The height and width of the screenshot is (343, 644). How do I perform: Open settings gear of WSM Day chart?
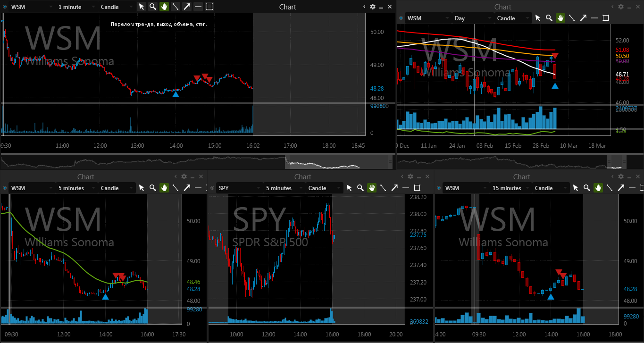[x=621, y=7]
